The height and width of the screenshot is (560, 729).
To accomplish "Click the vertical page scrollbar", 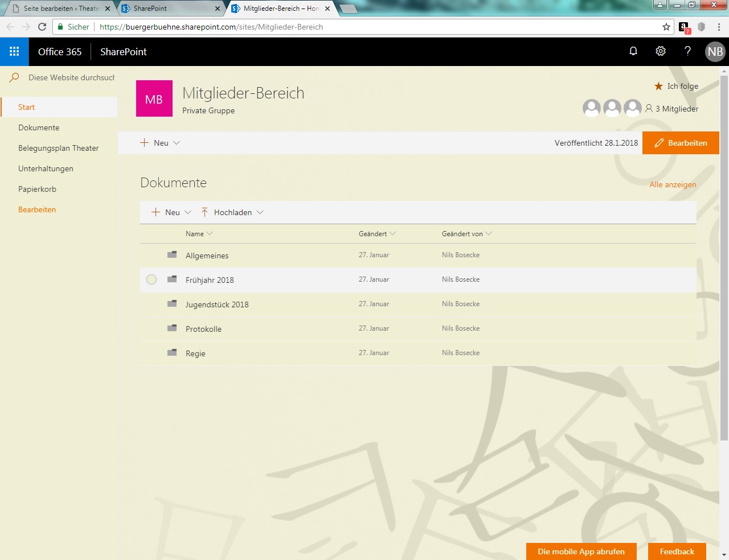I will click(724, 256).
